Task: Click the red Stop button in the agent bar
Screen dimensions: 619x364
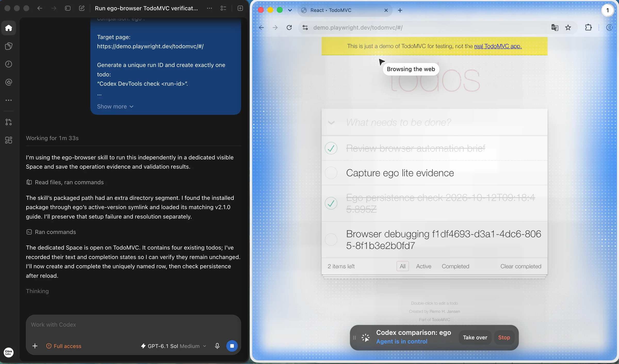Action: click(x=504, y=337)
